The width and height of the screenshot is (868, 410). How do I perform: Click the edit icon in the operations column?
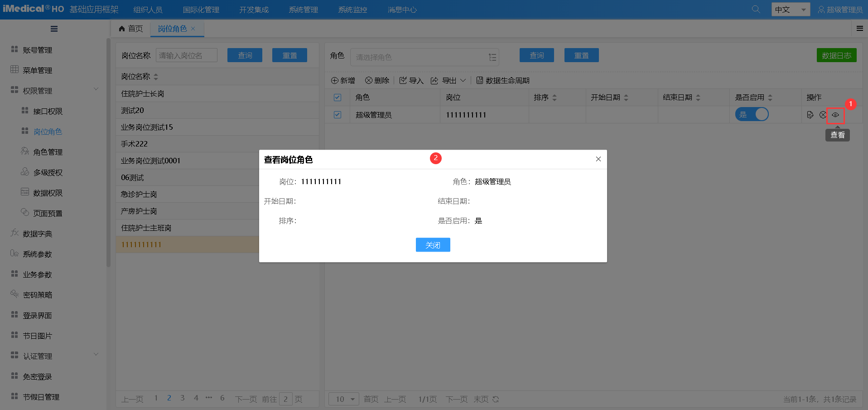click(810, 115)
